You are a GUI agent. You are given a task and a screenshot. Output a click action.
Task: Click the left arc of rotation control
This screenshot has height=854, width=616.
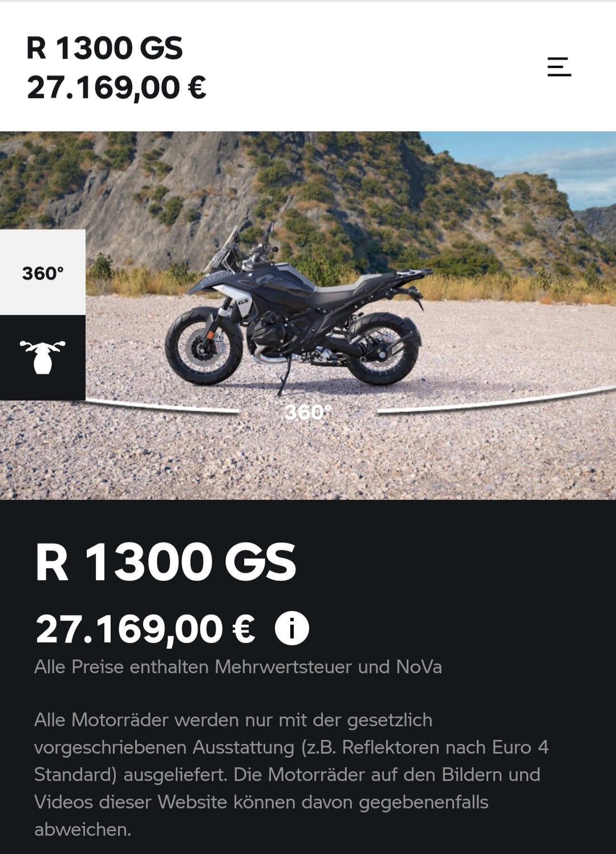pyautogui.click(x=163, y=406)
